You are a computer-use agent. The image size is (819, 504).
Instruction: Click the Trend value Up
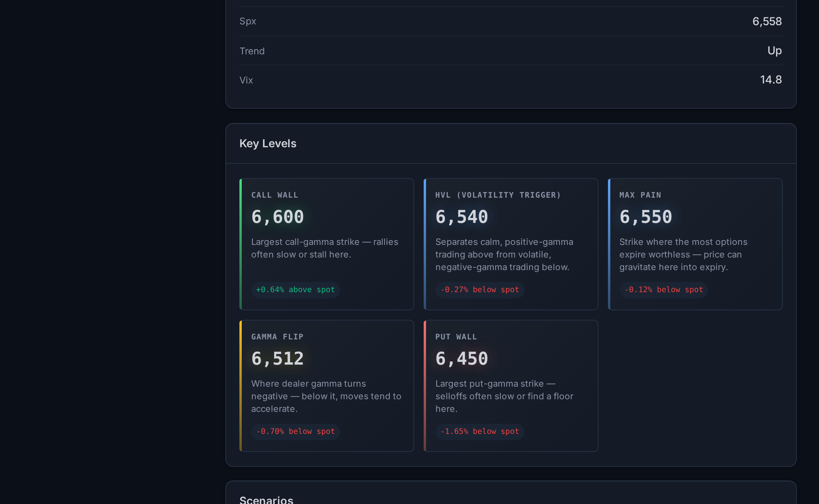click(775, 51)
